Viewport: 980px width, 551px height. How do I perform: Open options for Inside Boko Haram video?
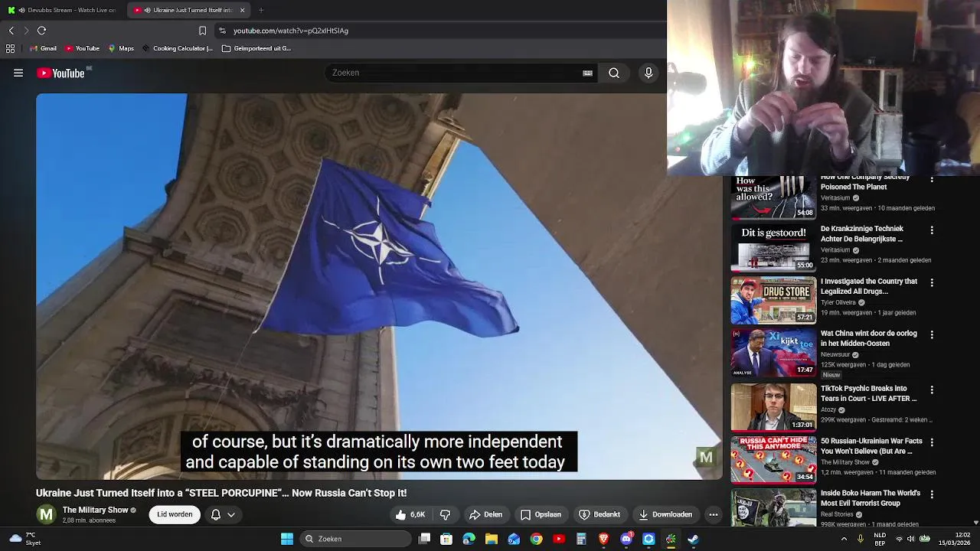(x=932, y=494)
